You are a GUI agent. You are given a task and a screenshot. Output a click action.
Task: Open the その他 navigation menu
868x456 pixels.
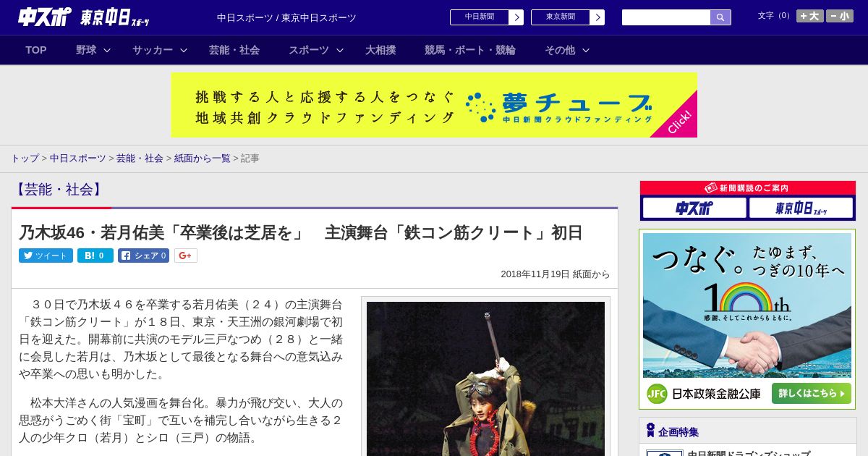pos(560,50)
